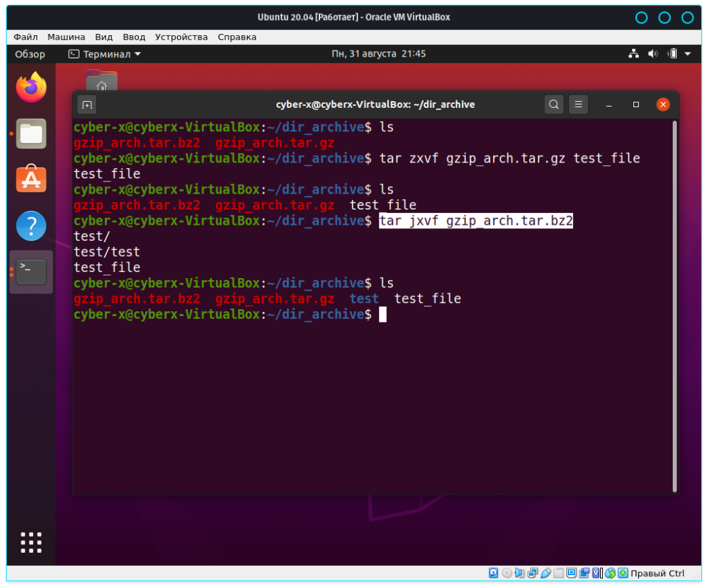
Task: Click the volume icon in top bar
Action: [653, 54]
